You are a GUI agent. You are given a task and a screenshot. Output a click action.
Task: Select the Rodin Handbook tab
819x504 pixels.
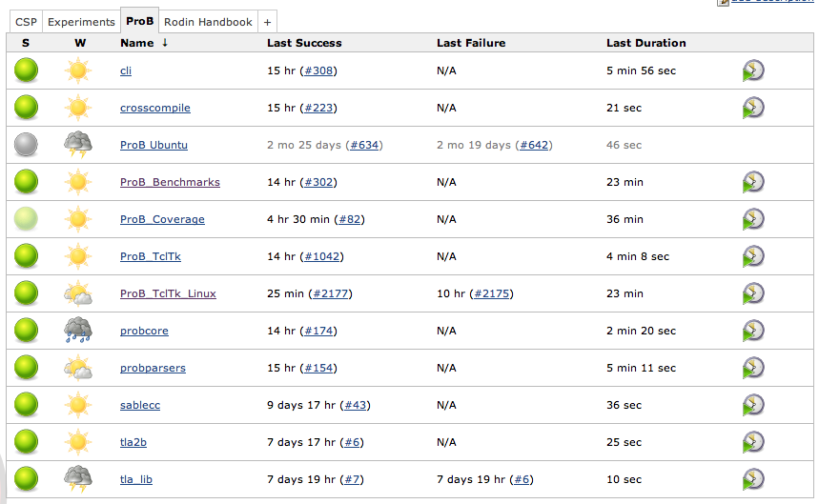tap(208, 21)
